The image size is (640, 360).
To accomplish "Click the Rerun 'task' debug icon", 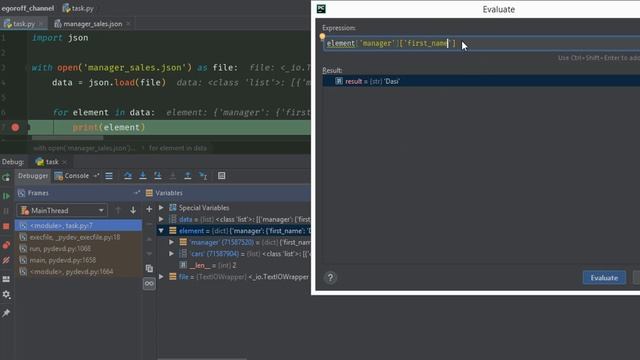I will click(6, 177).
